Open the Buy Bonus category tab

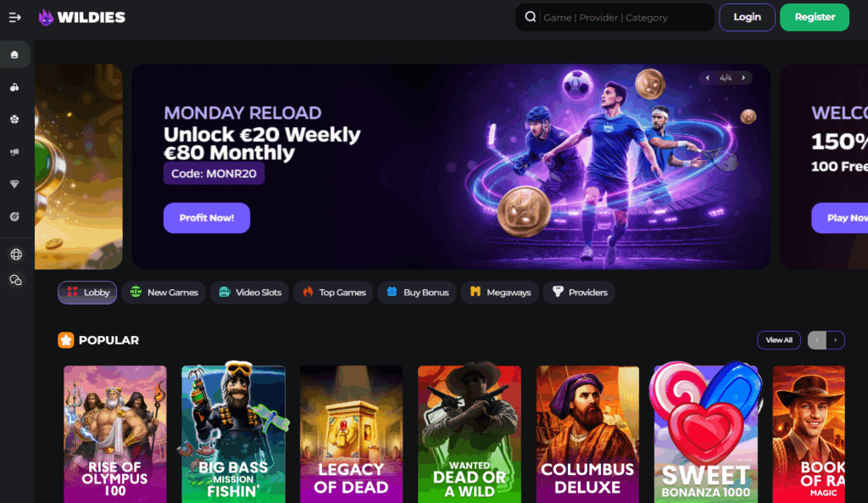click(417, 293)
